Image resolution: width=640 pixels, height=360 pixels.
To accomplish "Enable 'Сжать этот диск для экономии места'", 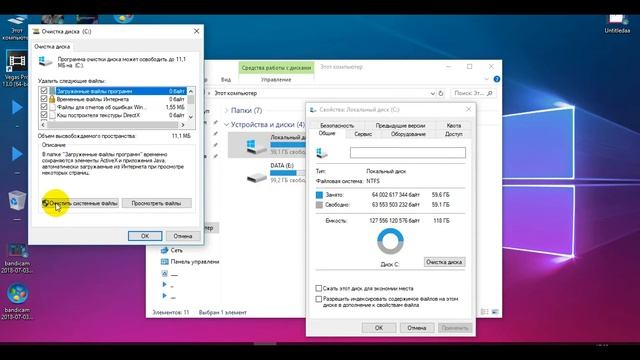I will pos(319,288).
